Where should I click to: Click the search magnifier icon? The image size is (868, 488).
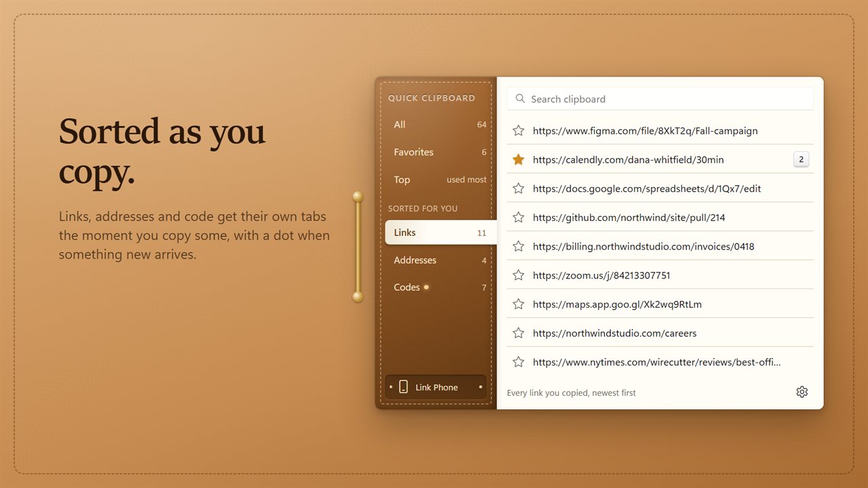coord(520,99)
